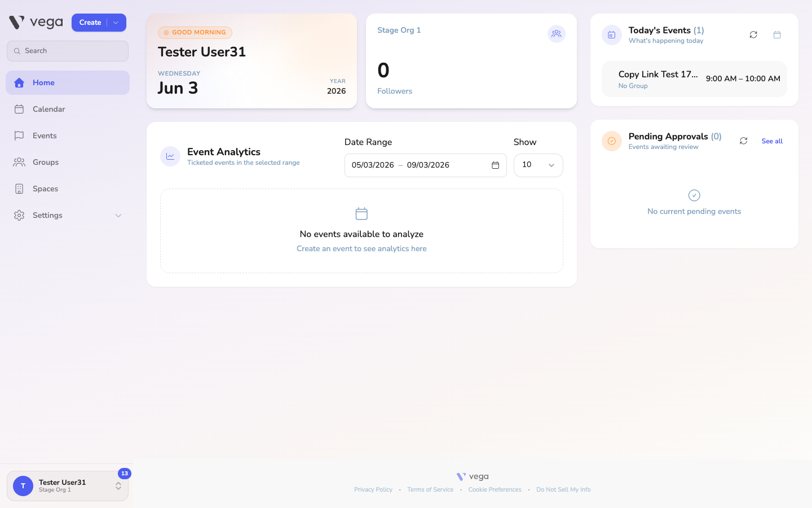The height and width of the screenshot is (508, 812).
Task: Click the followers group icon in the Stage Org 1 card
Action: point(557,34)
